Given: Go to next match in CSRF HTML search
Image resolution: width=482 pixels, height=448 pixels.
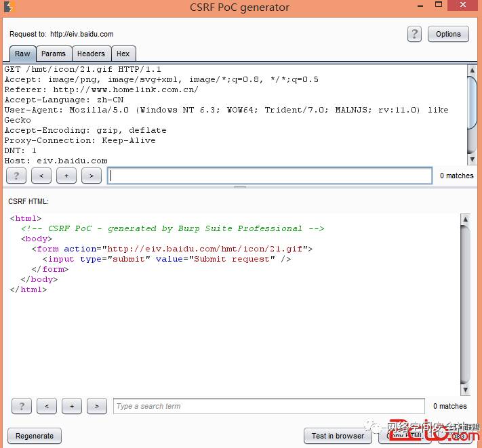Looking at the screenshot, I should (97, 406).
